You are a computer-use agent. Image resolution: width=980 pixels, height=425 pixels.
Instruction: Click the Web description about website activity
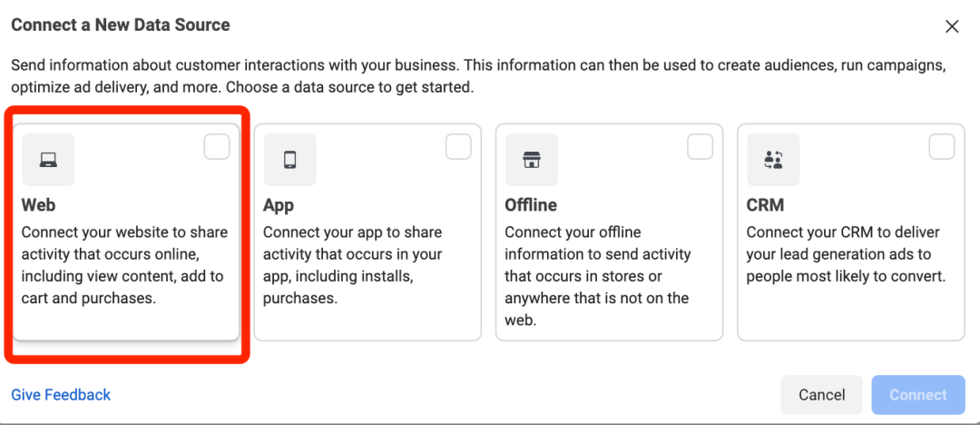click(x=124, y=265)
